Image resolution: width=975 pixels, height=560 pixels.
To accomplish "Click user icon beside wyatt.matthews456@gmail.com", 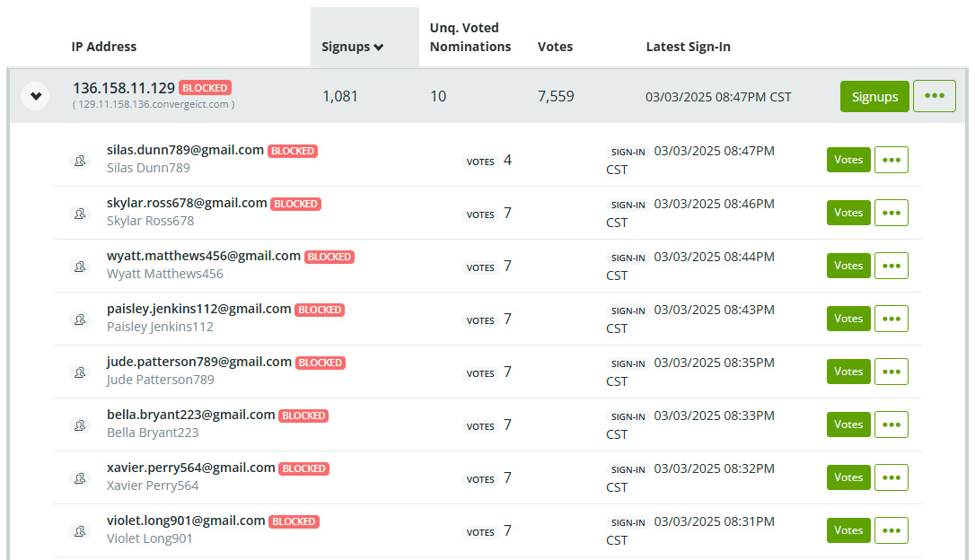I will coord(80,267).
